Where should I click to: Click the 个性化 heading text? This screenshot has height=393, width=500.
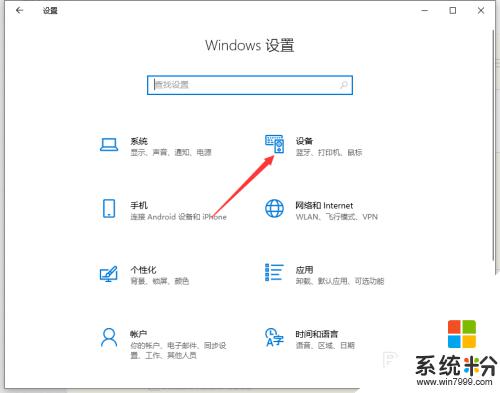(x=143, y=270)
